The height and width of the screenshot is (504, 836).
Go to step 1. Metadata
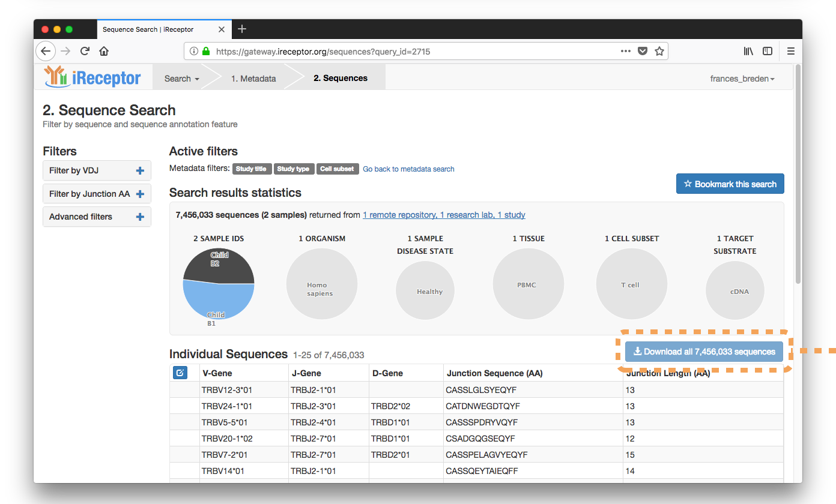tap(253, 79)
